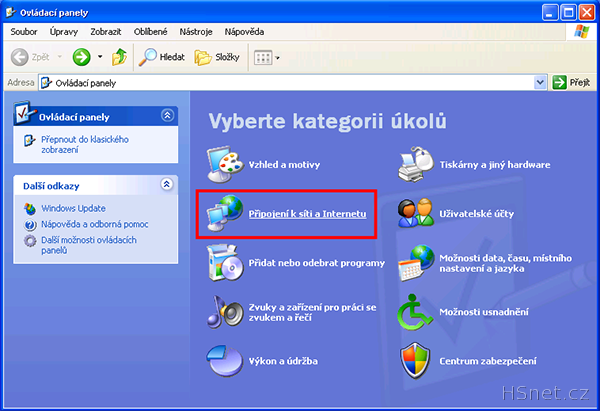Click the globe icon for Připojení k síti
This screenshot has width=600, height=411.
pyautogui.click(x=225, y=214)
